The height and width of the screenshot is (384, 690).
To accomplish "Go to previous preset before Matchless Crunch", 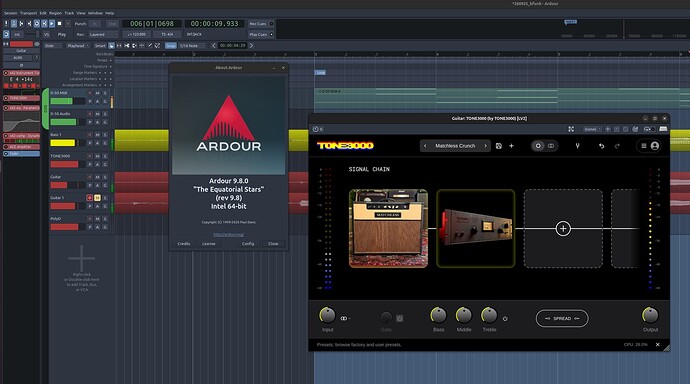I will click(x=425, y=146).
